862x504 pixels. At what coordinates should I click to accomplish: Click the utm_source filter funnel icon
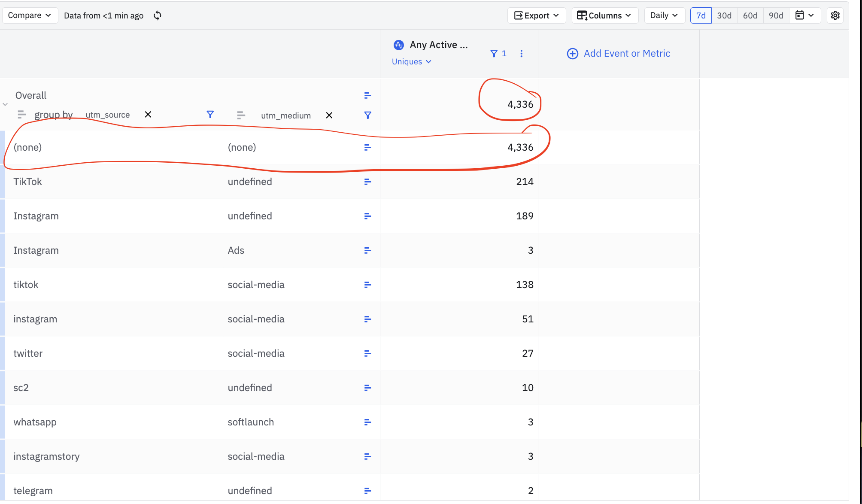coord(210,114)
